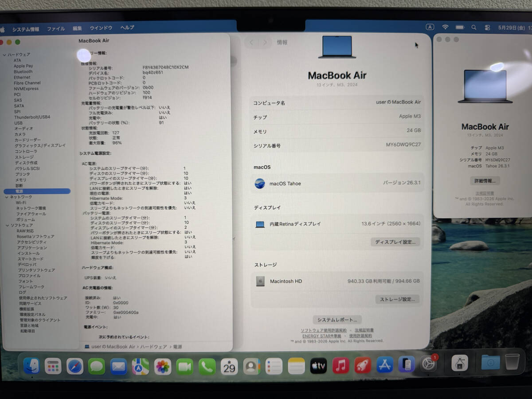
Task: Open Messages from the Dock
Action: pos(97,366)
